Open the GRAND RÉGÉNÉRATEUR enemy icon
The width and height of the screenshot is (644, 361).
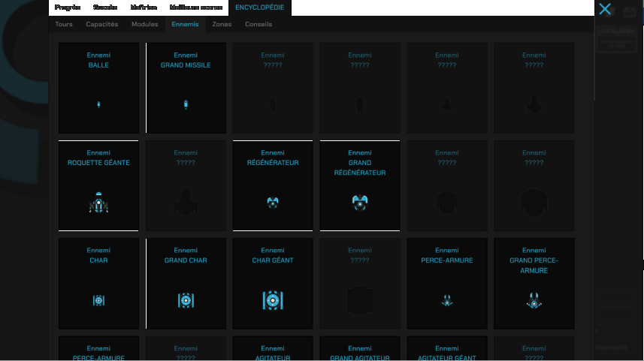pos(360,203)
